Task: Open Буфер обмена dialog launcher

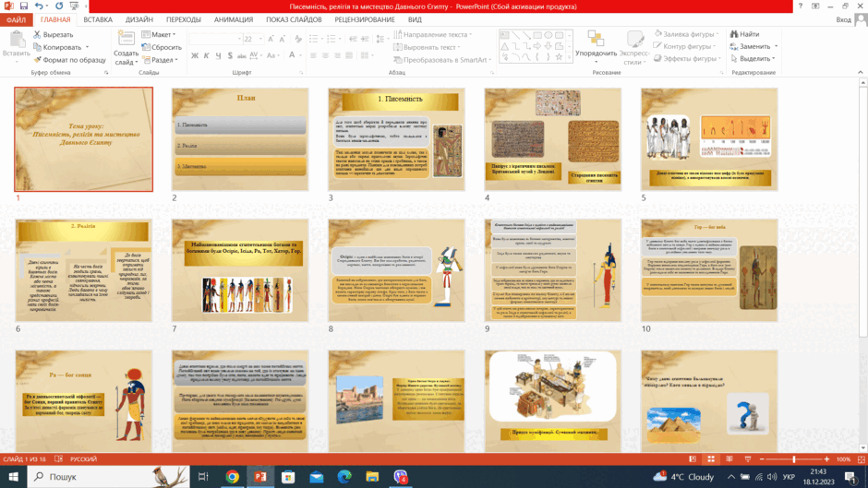Action: pos(106,73)
